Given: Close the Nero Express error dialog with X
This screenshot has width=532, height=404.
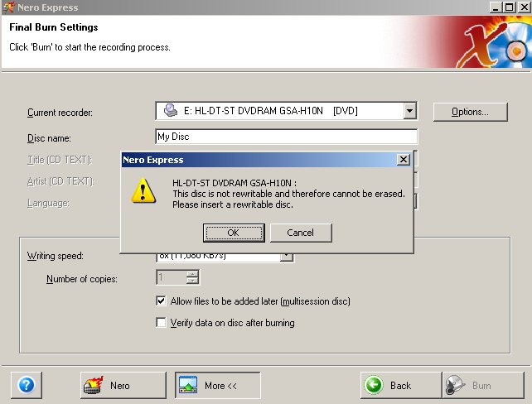Looking at the screenshot, I should (404, 159).
